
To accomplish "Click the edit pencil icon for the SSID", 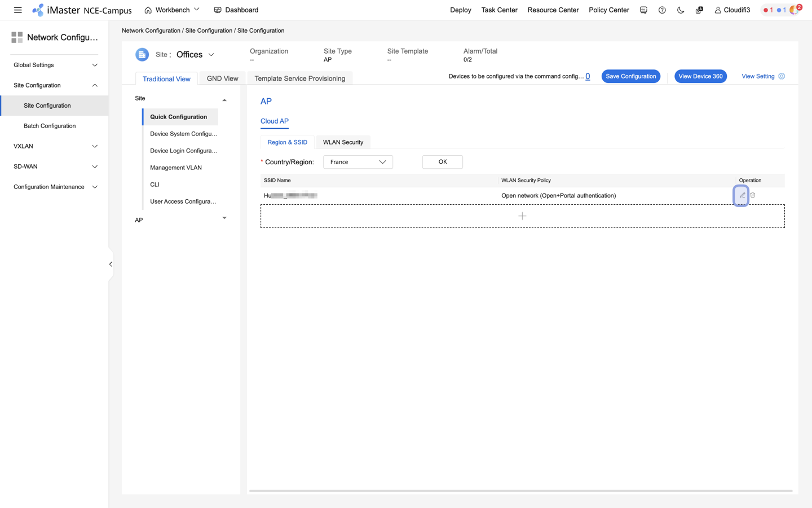I will click(x=742, y=195).
